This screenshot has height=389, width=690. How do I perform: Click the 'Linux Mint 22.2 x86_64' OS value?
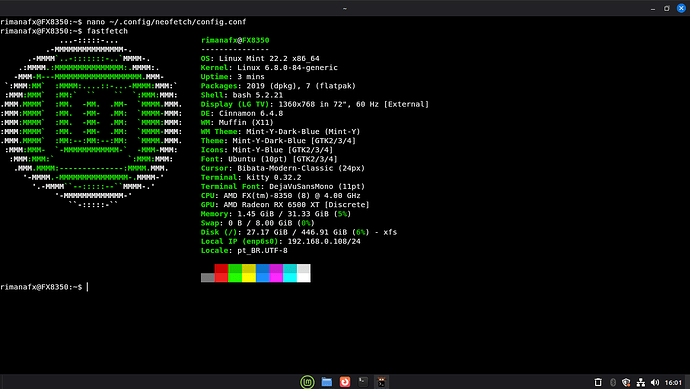pos(269,59)
